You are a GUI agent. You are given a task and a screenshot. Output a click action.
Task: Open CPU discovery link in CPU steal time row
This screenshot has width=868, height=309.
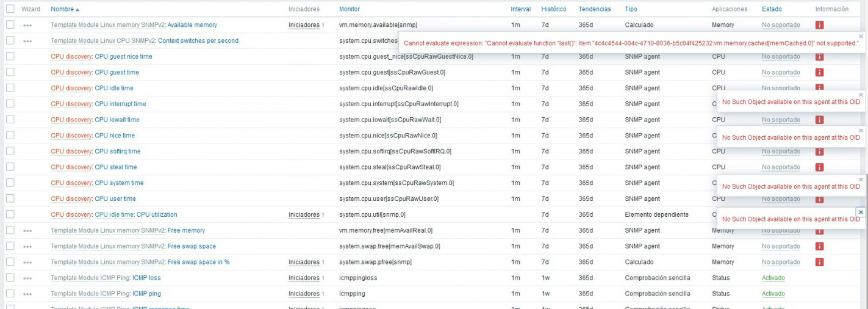pyautogui.click(x=71, y=167)
